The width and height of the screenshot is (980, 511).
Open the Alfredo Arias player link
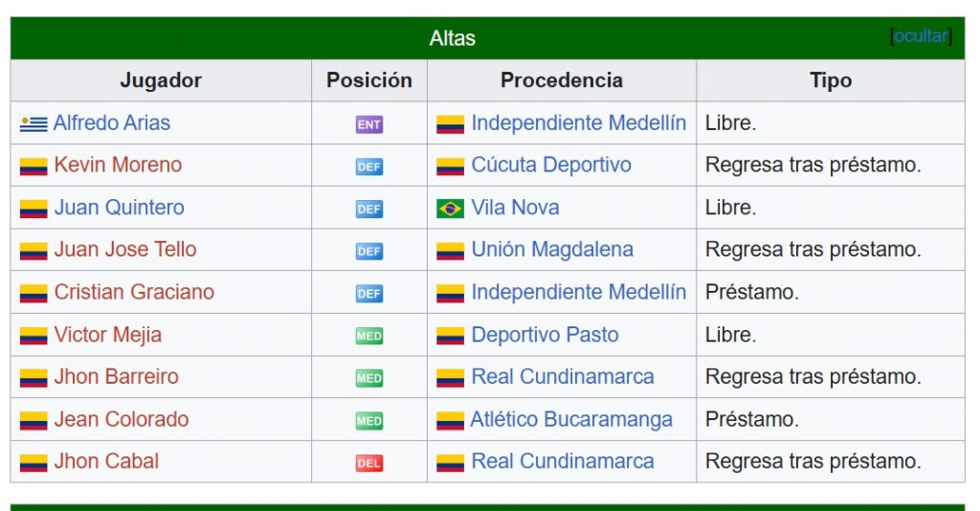(112, 123)
